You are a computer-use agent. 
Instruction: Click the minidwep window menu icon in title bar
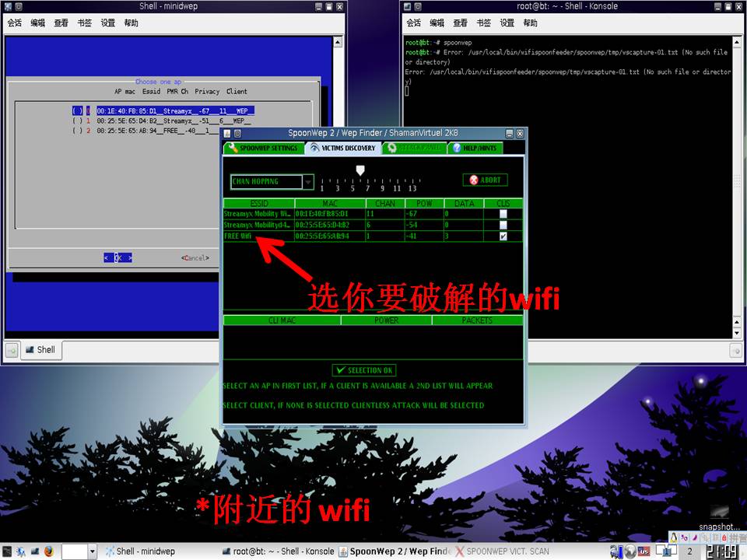pyautogui.click(x=8, y=7)
